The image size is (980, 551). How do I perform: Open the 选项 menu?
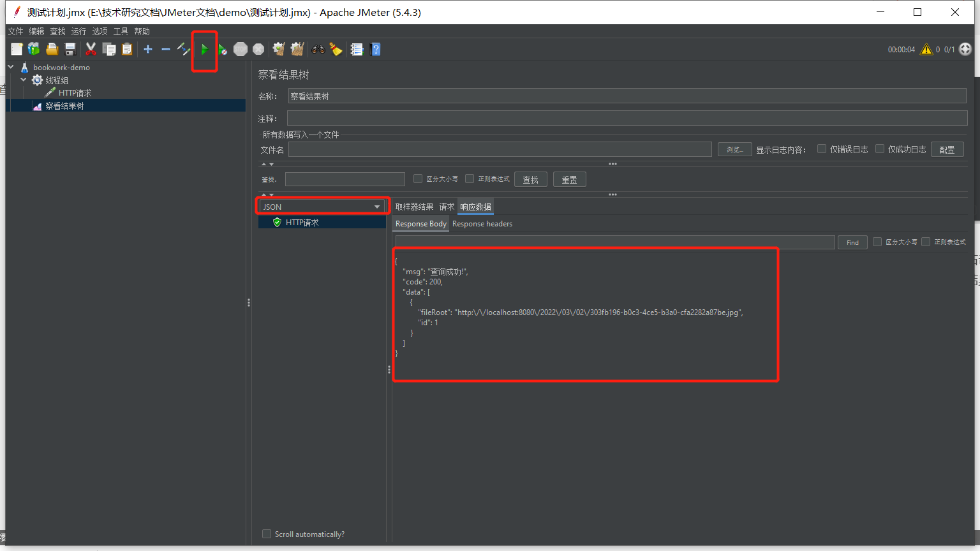pos(100,31)
